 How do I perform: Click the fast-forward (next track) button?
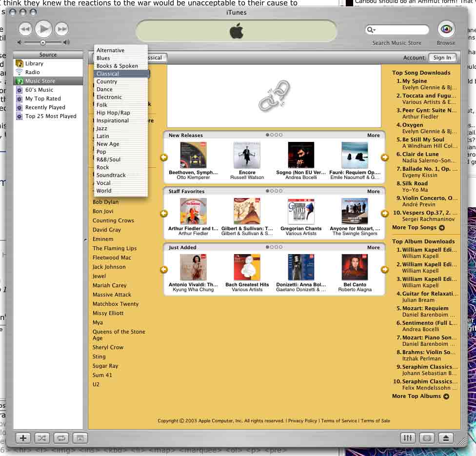61,29
